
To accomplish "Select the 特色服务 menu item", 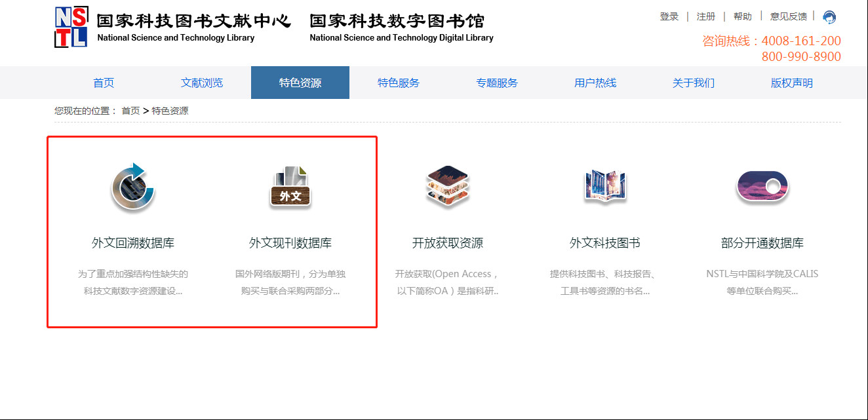I will click(399, 83).
